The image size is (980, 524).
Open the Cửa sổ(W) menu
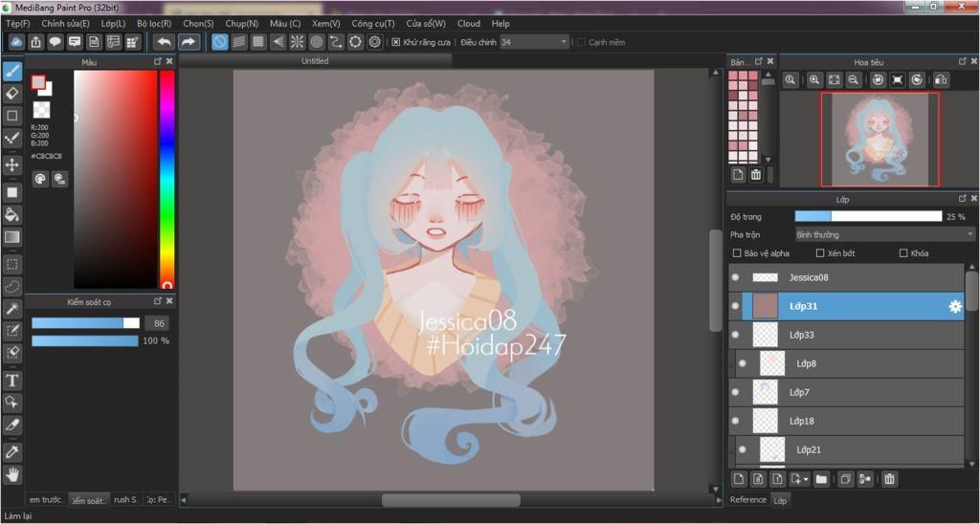[426, 23]
